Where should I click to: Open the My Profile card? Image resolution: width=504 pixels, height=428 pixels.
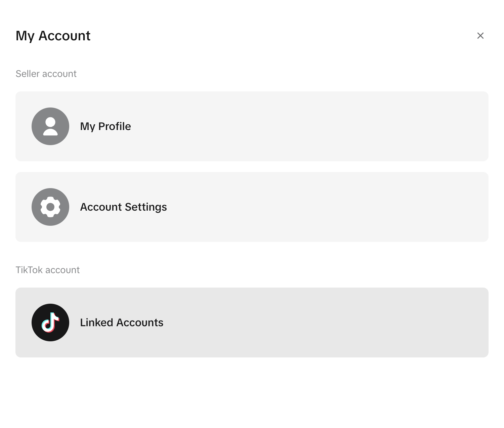click(x=252, y=126)
